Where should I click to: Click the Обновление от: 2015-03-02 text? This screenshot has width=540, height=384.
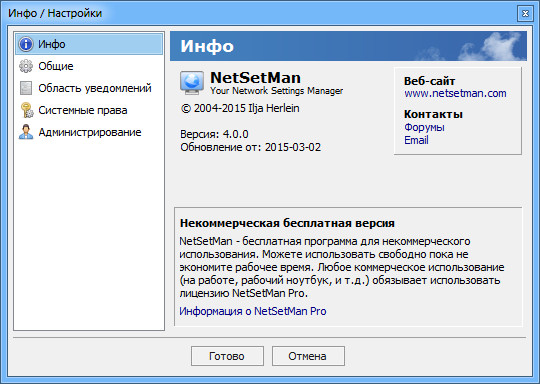coord(251,147)
